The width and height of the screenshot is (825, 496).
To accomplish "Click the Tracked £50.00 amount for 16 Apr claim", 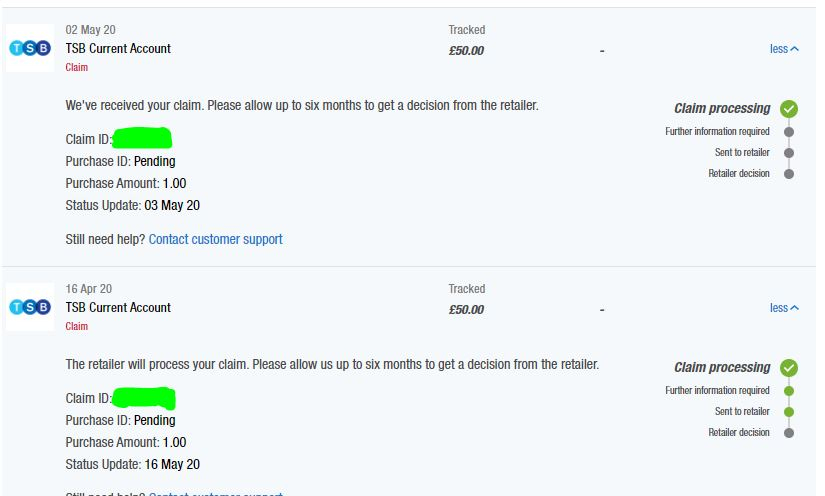I will [466, 310].
